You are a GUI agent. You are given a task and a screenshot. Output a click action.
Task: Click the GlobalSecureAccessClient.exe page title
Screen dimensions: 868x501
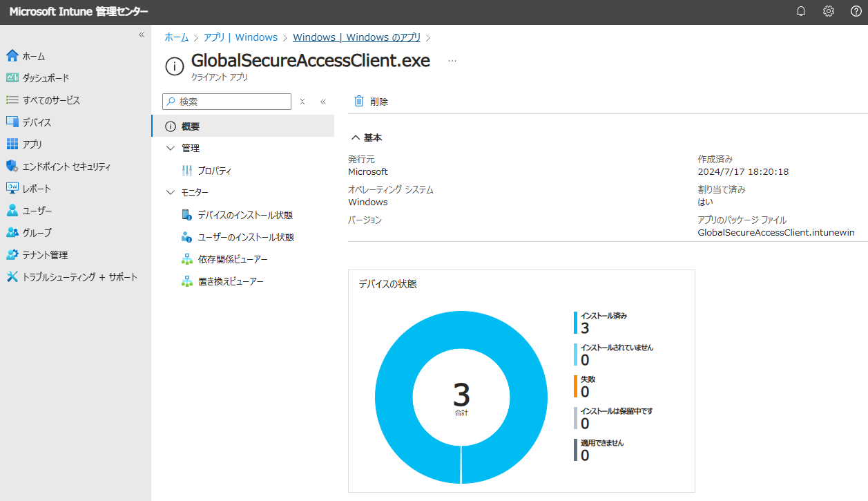pos(311,61)
